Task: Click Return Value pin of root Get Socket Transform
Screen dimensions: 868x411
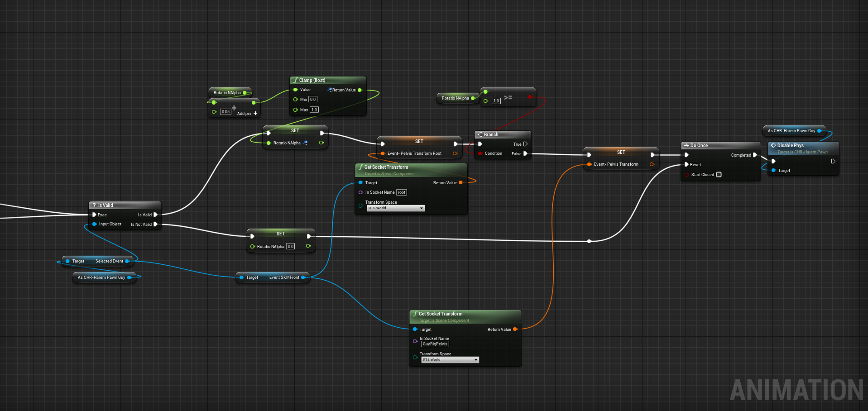Action: (460, 182)
